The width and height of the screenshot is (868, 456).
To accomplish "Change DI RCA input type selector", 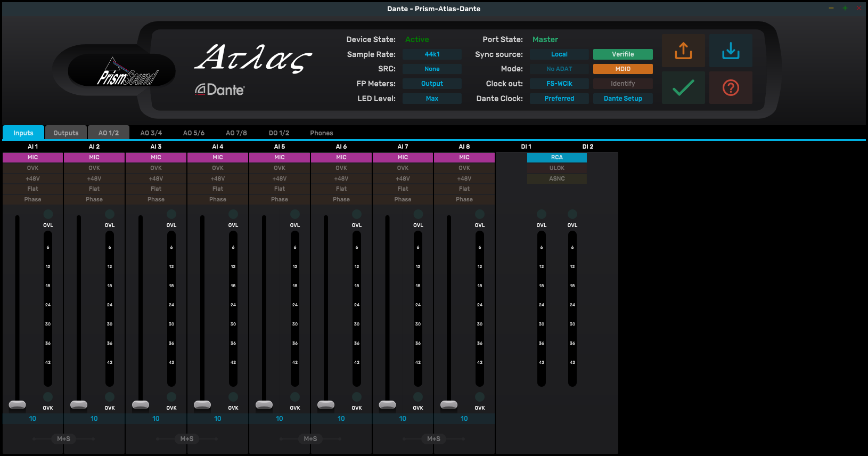I will [x=557, y=158].
